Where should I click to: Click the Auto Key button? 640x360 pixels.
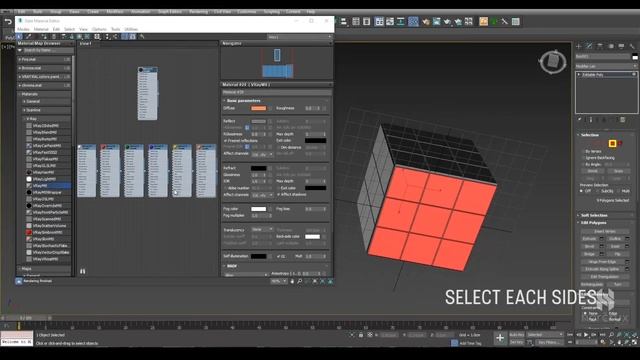516,335
